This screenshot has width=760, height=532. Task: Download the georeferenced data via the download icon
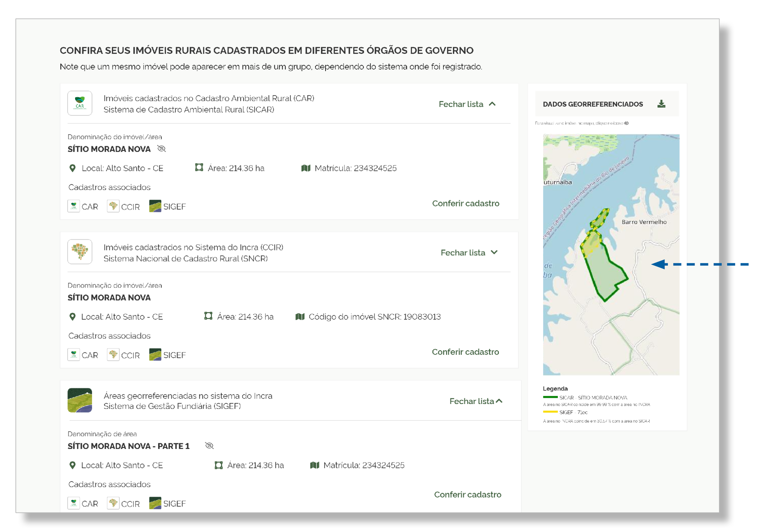(x=662, y=104)
